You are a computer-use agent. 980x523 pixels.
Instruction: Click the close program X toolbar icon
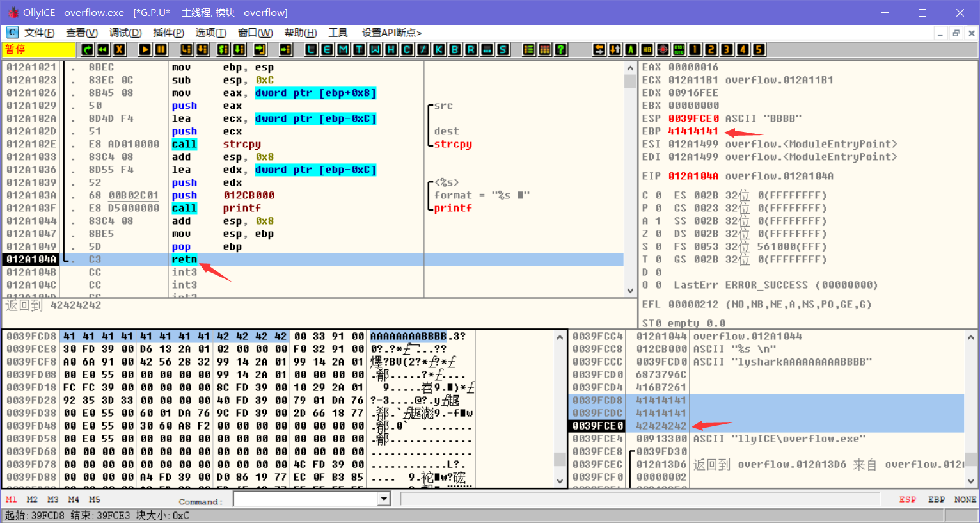point(119,49)
